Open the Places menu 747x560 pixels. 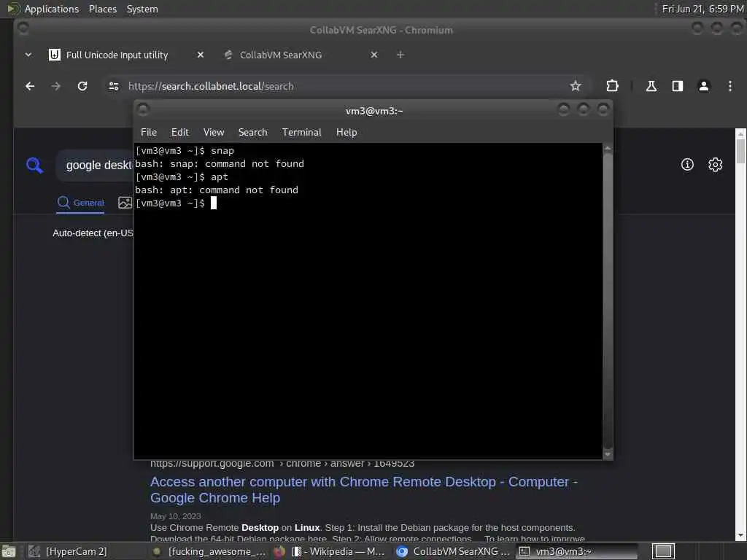pyautogui.click(x=102, y=9)
